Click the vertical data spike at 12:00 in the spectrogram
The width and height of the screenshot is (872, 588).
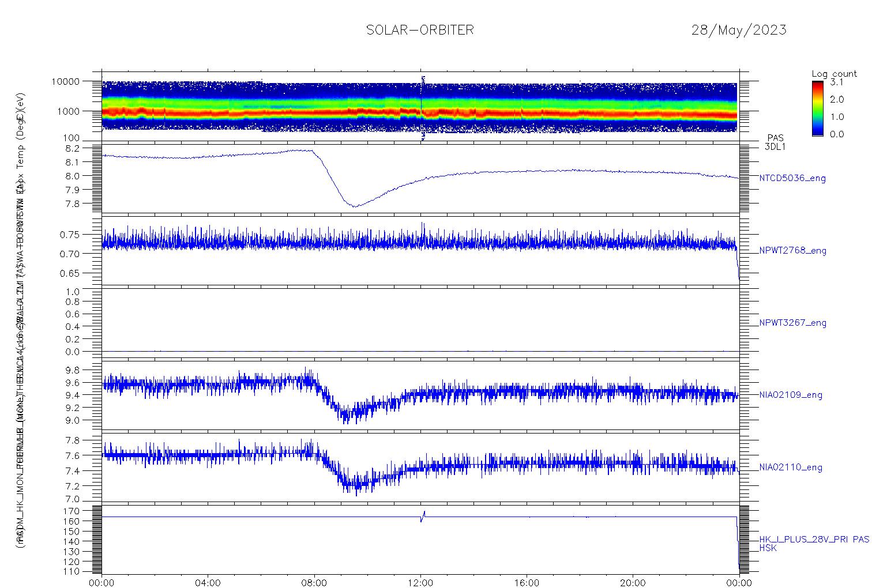click(423, 108)
